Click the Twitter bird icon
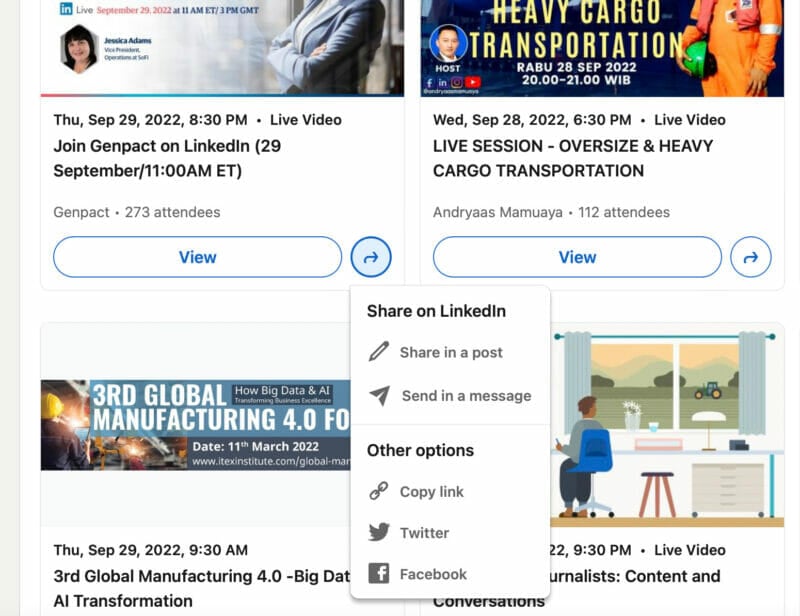 coord(379,532)
